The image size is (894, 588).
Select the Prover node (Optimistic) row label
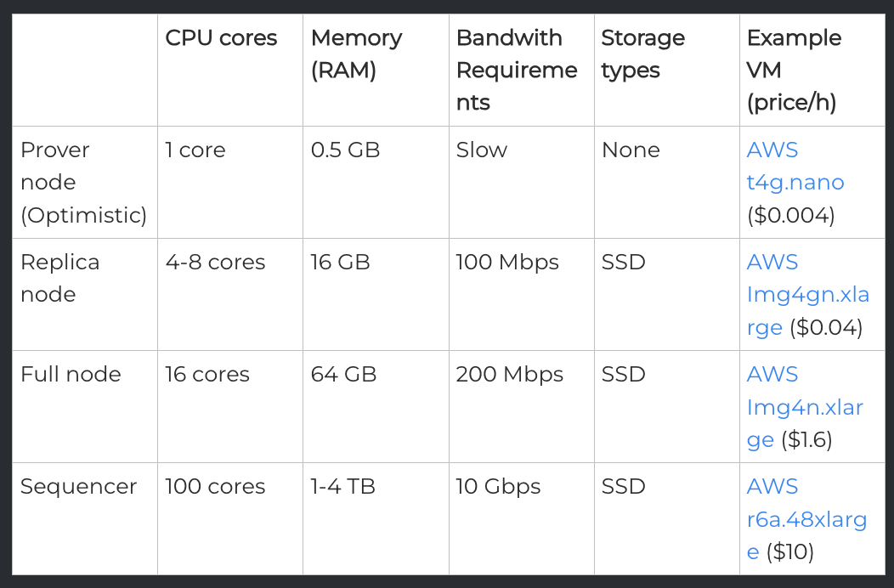pos(83,183)
